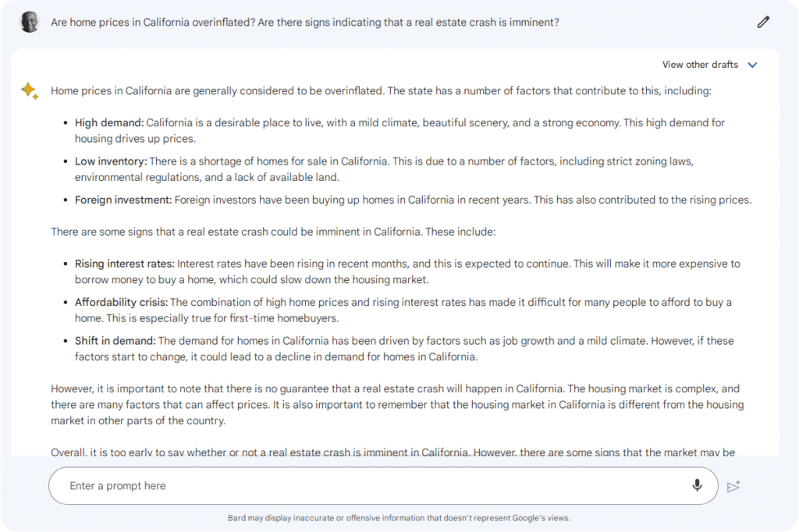Click Bard's sparkle icon beside the response
This screenshot has height=532, width=799.
(x=29, y=90)
